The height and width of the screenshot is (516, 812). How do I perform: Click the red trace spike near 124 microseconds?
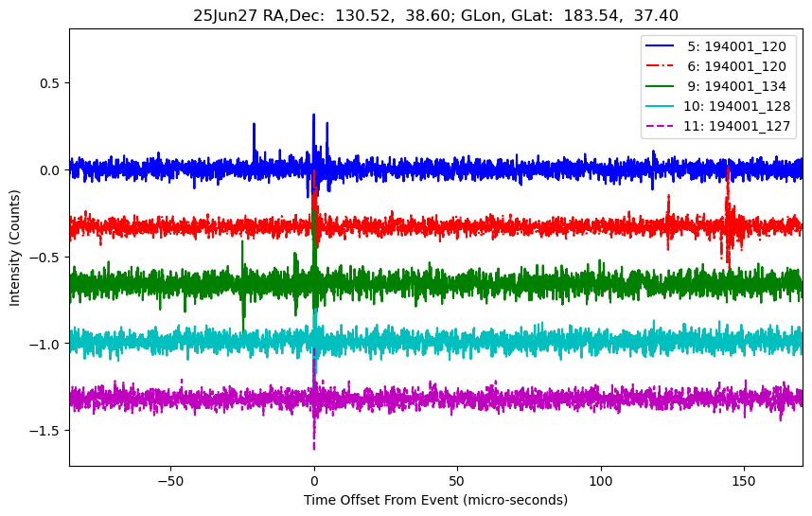click(668, 221)
